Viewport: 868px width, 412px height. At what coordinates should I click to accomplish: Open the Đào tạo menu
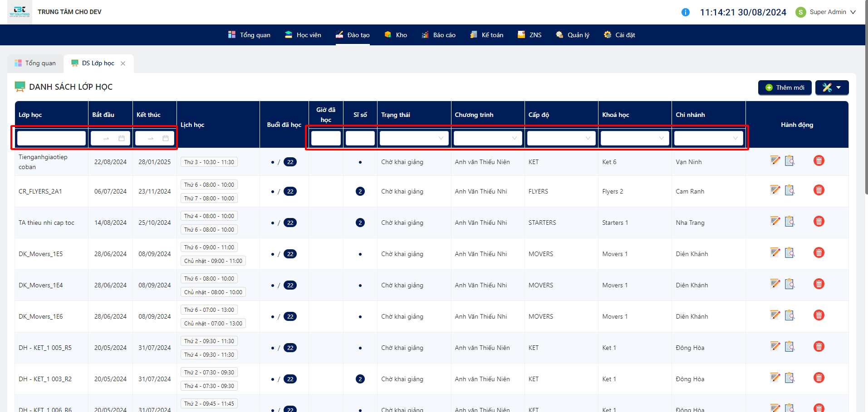[353, 35]
